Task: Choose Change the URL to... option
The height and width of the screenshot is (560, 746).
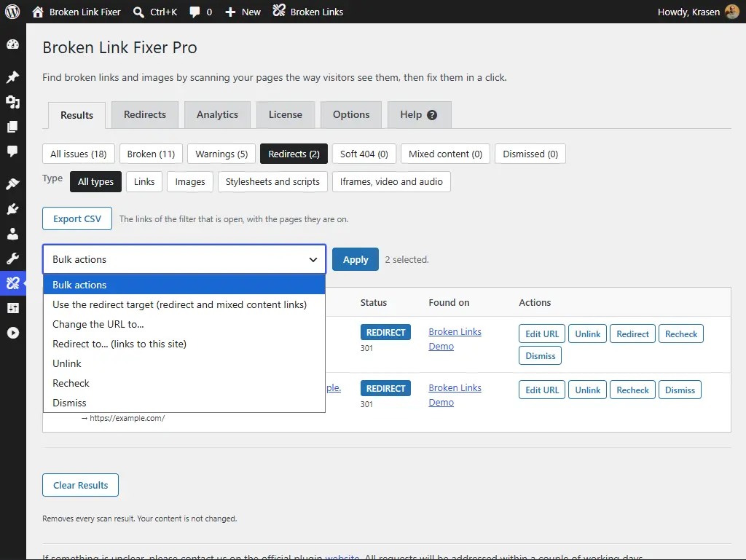Action: 184,324
